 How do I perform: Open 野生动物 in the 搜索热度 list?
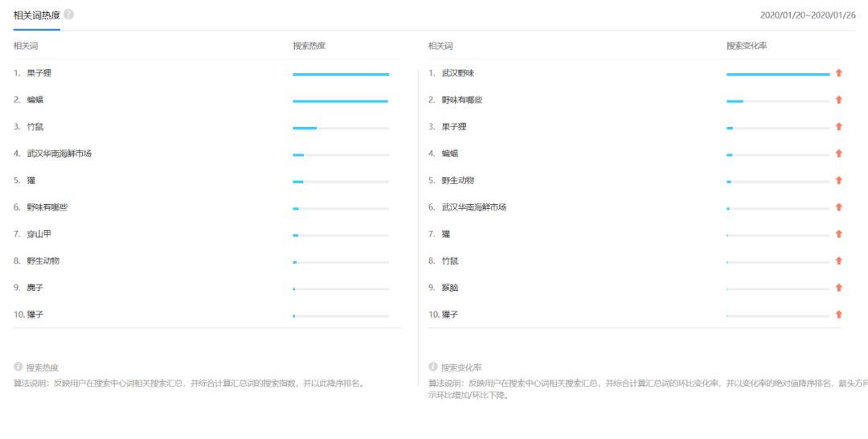[43, 261]
